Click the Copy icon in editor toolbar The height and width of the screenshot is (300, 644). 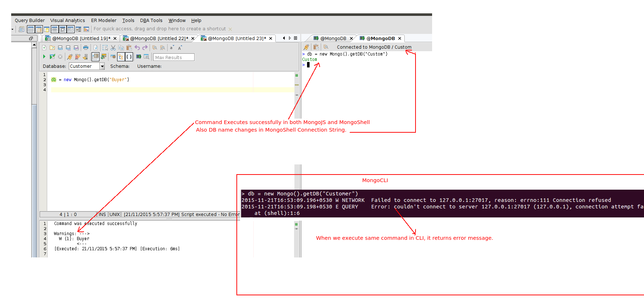pos(121,48)
